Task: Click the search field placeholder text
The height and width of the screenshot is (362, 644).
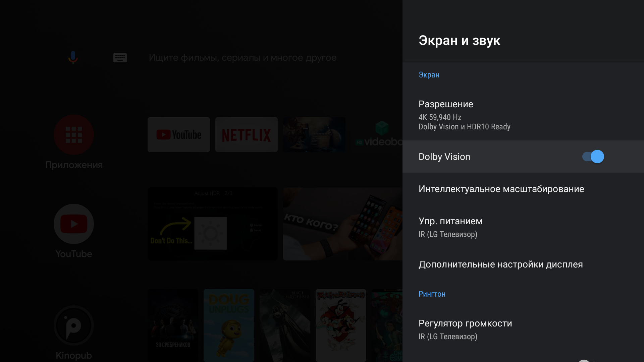Action: pos(242,58)
